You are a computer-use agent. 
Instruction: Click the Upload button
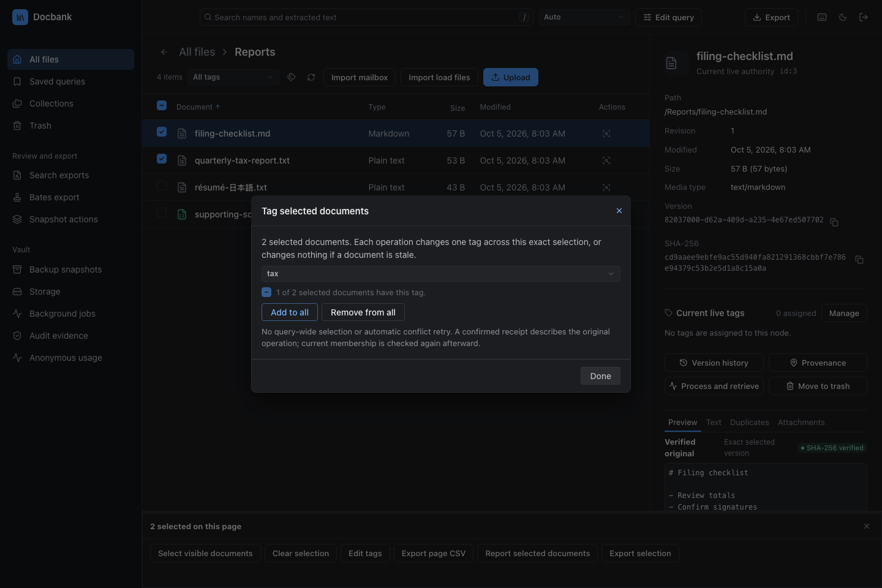point(511,77)
